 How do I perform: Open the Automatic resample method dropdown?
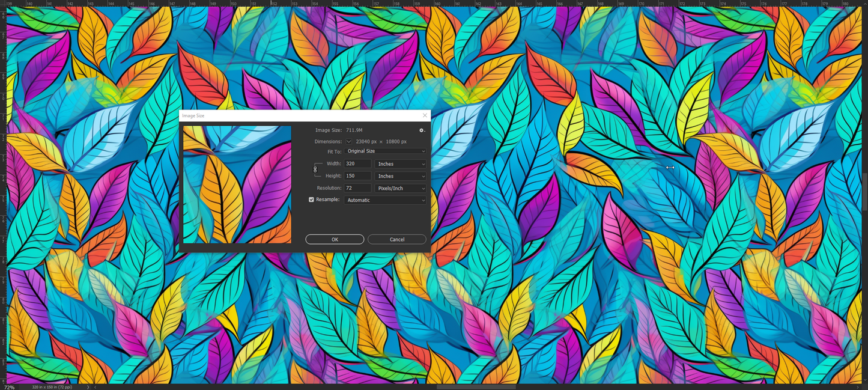(385, 200)
